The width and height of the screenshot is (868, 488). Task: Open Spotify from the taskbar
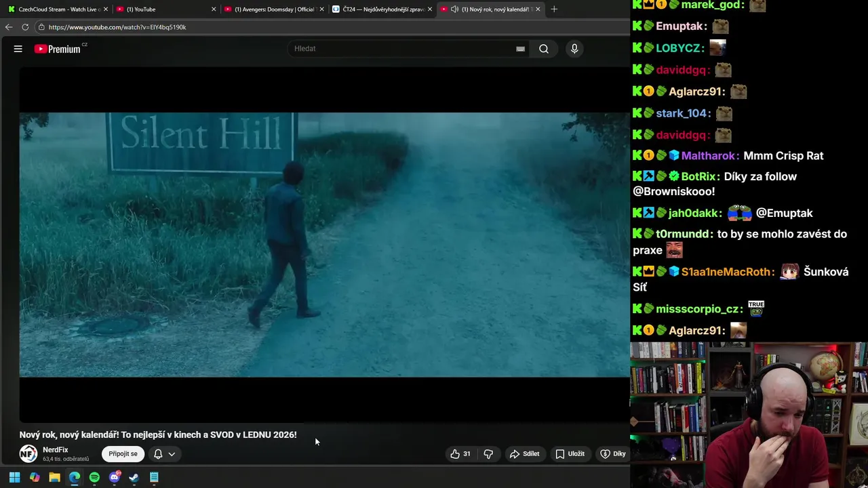click(x=94, y=477)
